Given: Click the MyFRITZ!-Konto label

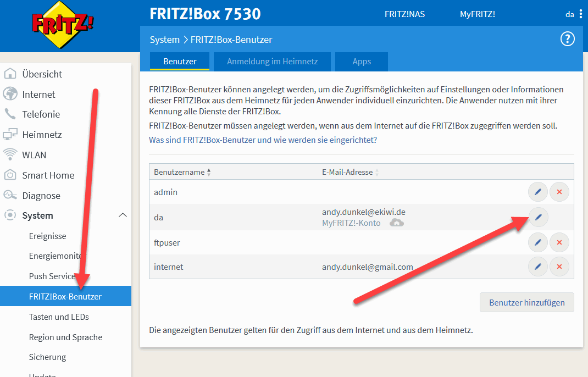Looking at the screenshot, I should pos(351,223).
